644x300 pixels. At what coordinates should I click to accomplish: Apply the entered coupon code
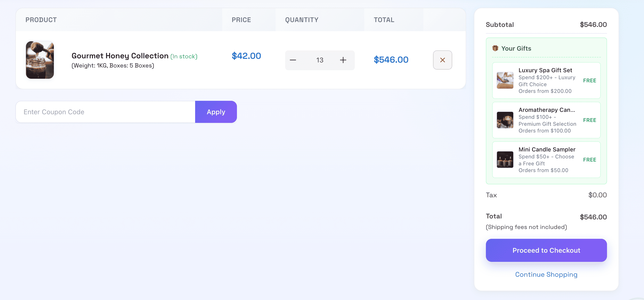tap(216, 112)
